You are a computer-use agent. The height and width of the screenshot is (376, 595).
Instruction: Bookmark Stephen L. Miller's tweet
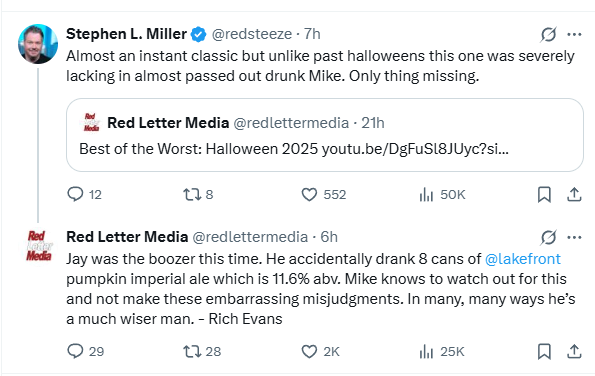[544, 195]
